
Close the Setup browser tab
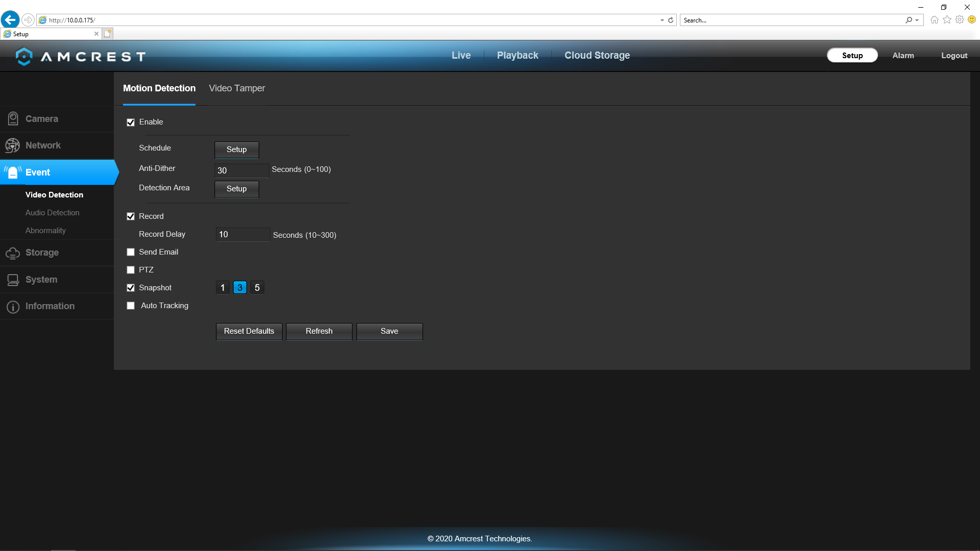pos(96,34)
